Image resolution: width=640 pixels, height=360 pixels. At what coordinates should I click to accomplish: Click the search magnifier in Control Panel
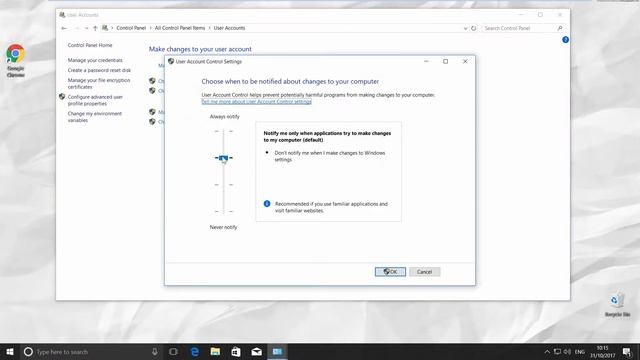point(560,28)
